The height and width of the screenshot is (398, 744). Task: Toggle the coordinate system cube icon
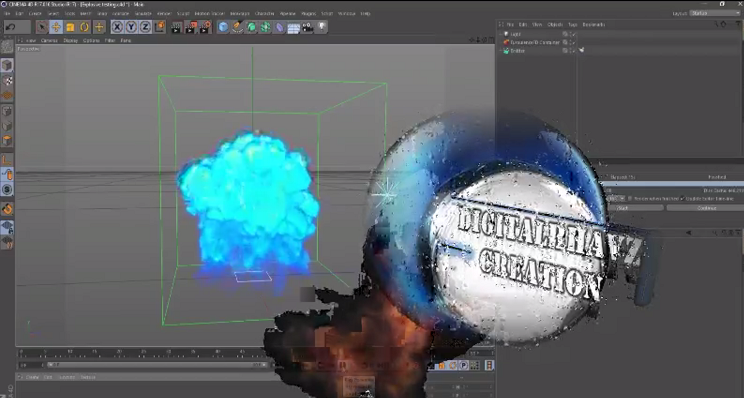pyautogui.click(x=160, y=27)
